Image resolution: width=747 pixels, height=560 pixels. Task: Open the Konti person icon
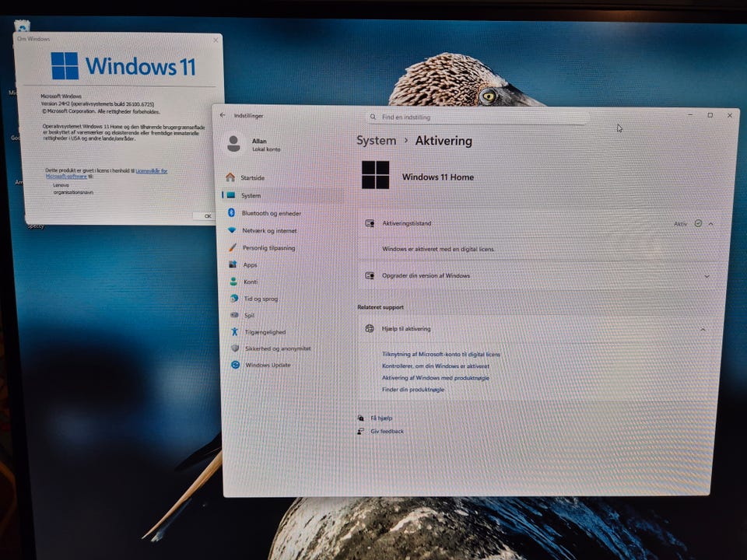click(233, 282)
